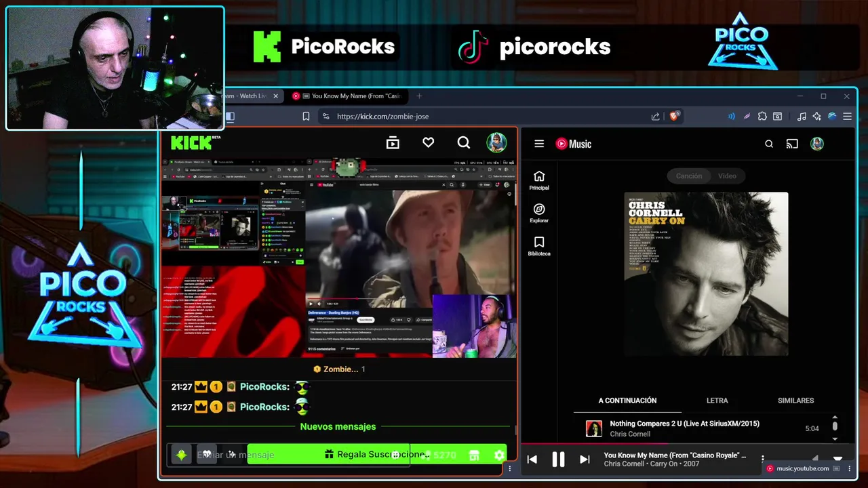
Task: Open YouTube Music profile avatar
Action: coord(817,144)
